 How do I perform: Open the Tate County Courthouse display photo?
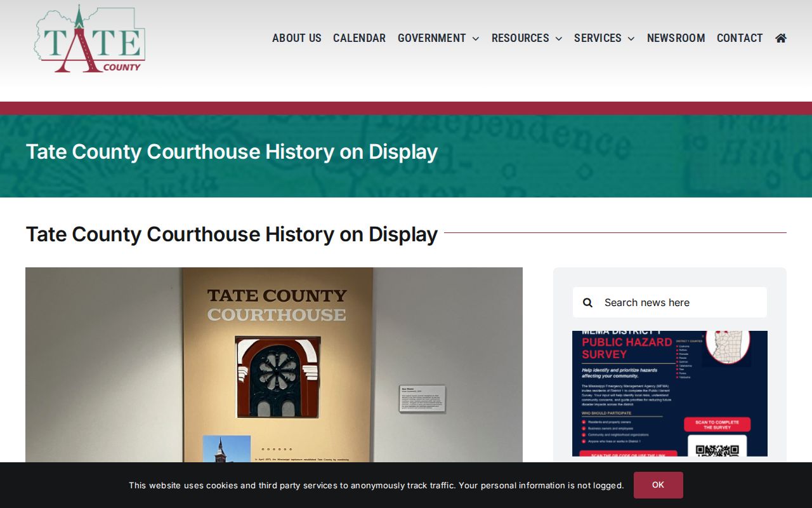coord(274,365)
